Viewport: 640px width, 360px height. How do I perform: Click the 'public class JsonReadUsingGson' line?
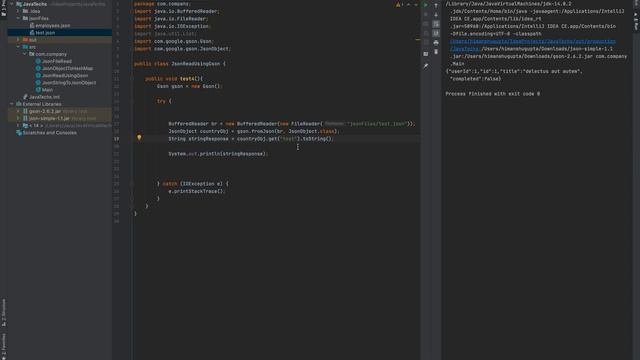180,64
